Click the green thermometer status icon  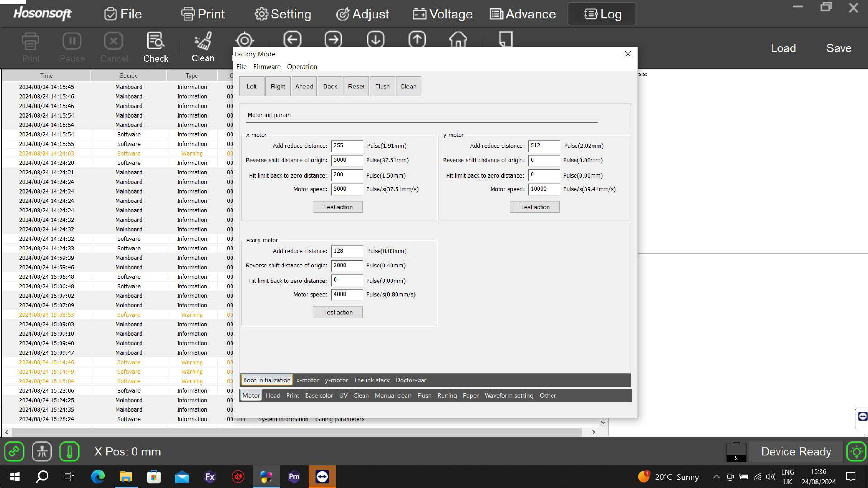69,451
